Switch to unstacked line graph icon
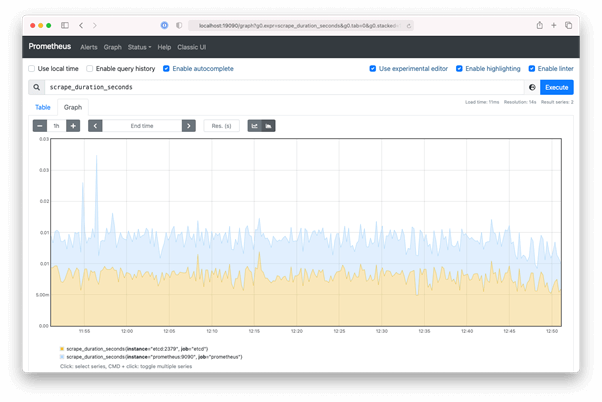 click(255, 126)
